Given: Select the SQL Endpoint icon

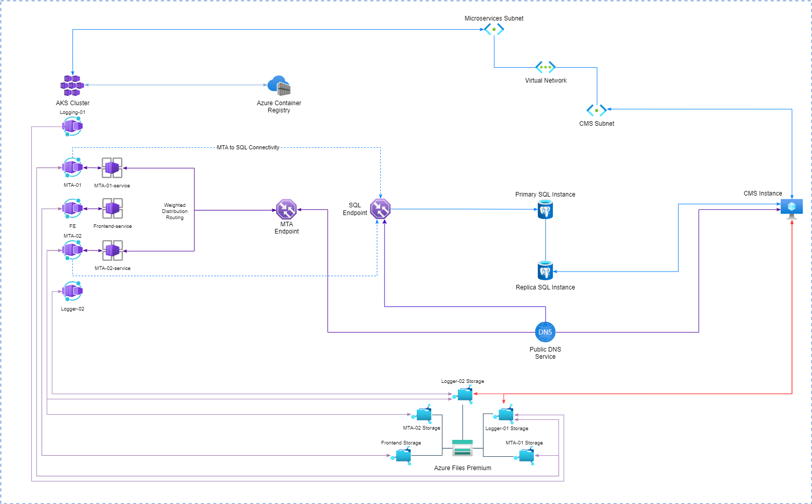Looking at the screenshot, I should coord(380,209).
